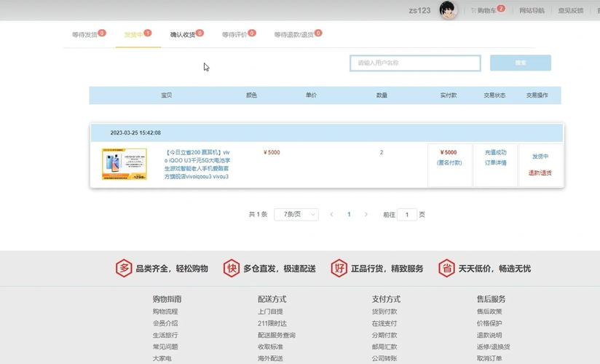This screenshot has height=364, width=600.
Task: Click the 交易操作 column header
Action: pyautogui.click(x=537, y=95)
